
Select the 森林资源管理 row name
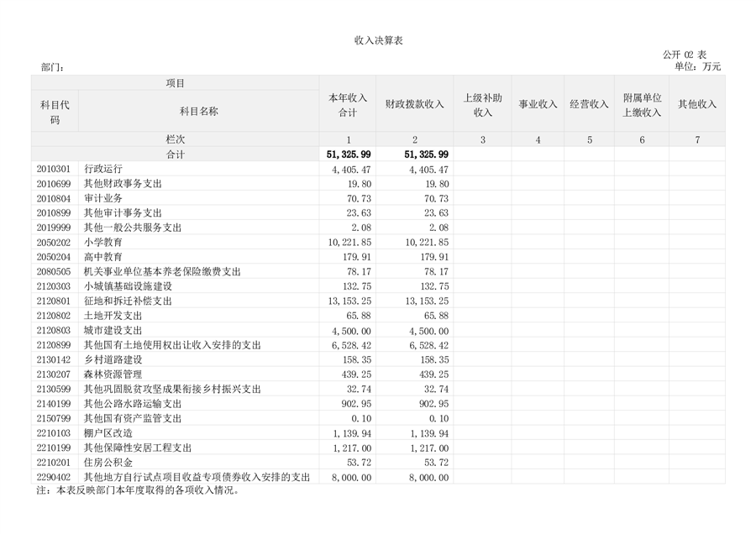tap(113, 374)
